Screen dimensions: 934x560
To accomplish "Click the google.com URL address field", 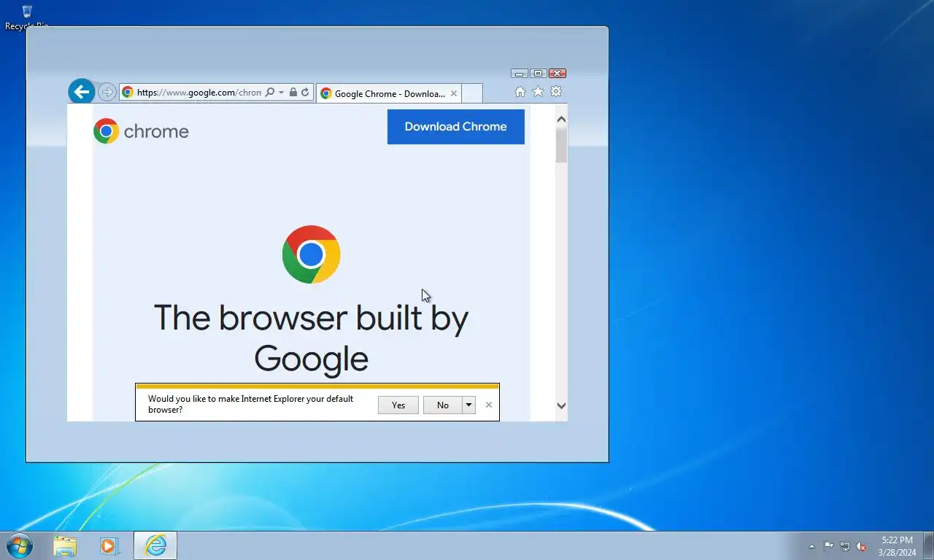I will click(x=198, y=93).
